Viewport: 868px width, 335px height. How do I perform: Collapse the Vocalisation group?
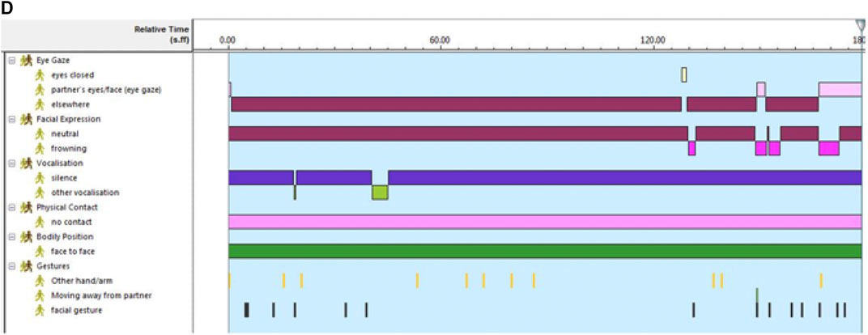click(11, 163)
